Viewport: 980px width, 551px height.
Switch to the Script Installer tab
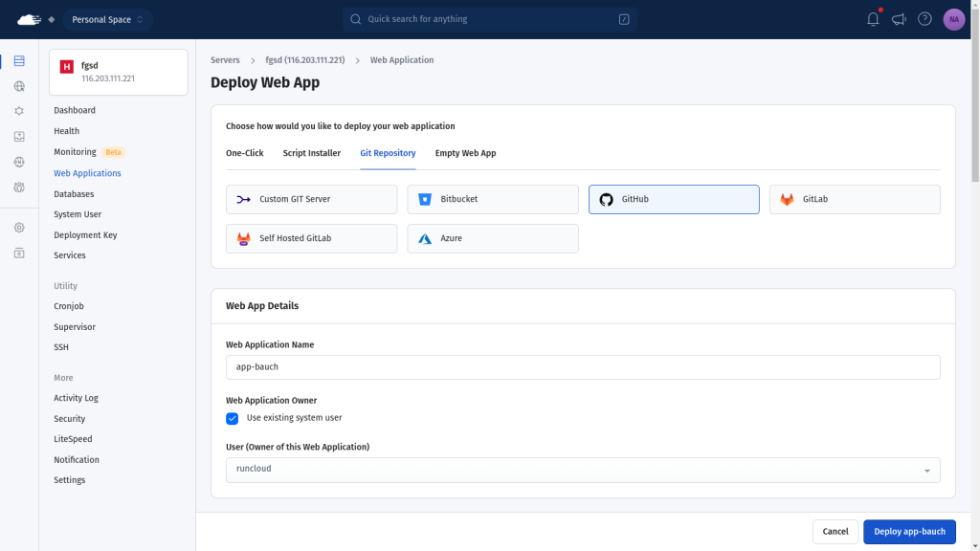tap(311, 153)
